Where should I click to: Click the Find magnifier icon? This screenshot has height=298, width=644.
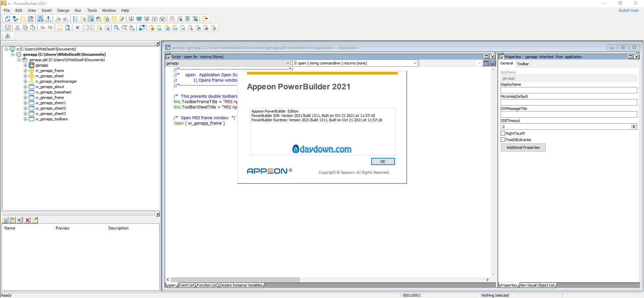pos(116,28)
